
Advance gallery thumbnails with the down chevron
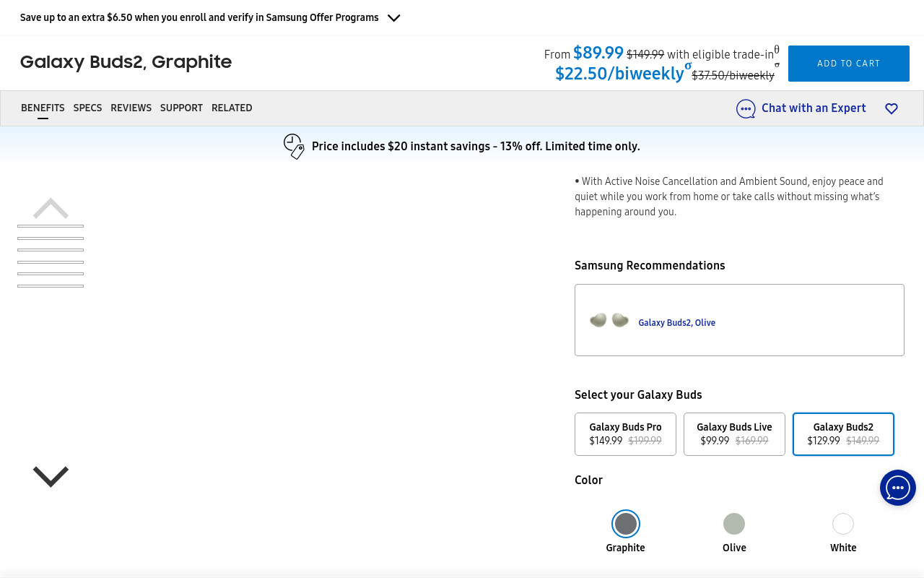coord(51,476)
